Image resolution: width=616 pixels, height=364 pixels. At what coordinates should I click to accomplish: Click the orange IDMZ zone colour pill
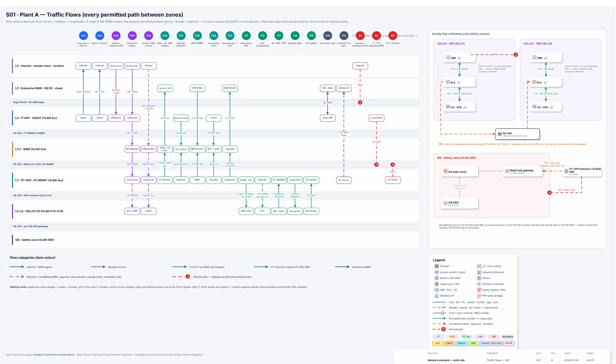coord(452,337)
